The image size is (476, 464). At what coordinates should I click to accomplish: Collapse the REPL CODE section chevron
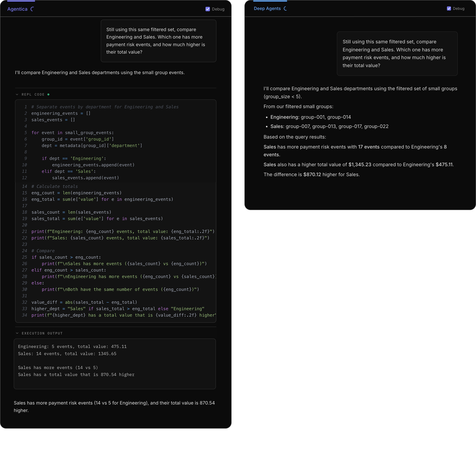17,95
